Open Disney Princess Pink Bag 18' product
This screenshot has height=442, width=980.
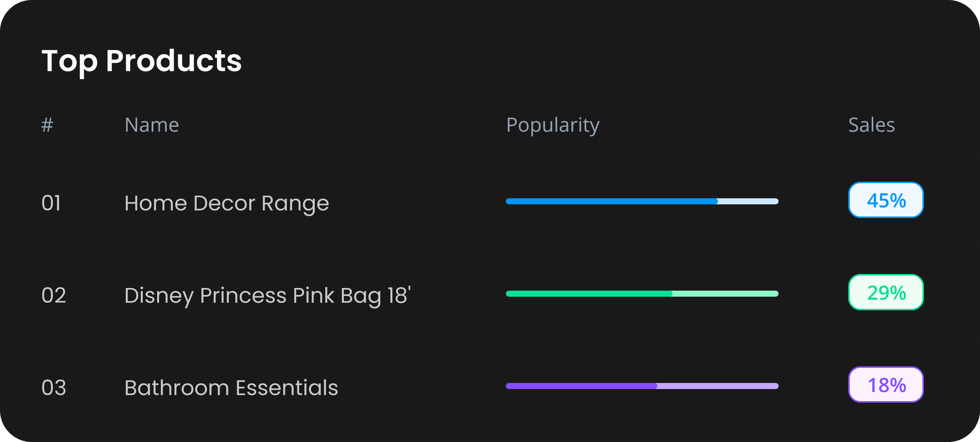pos(267,295)
